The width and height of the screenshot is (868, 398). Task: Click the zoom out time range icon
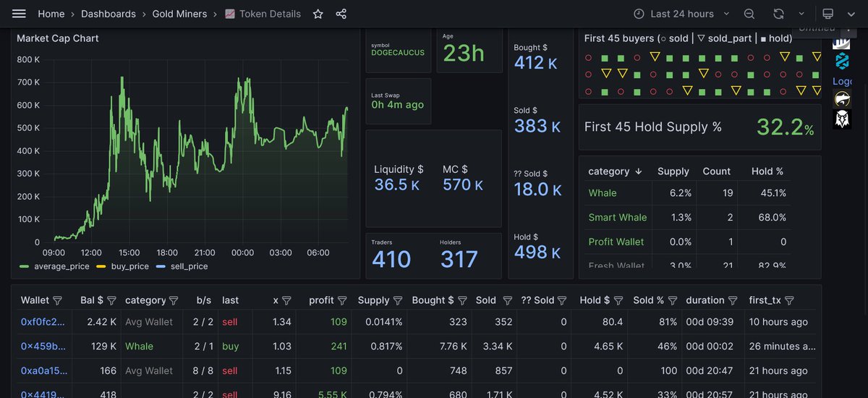coord(749,14)
